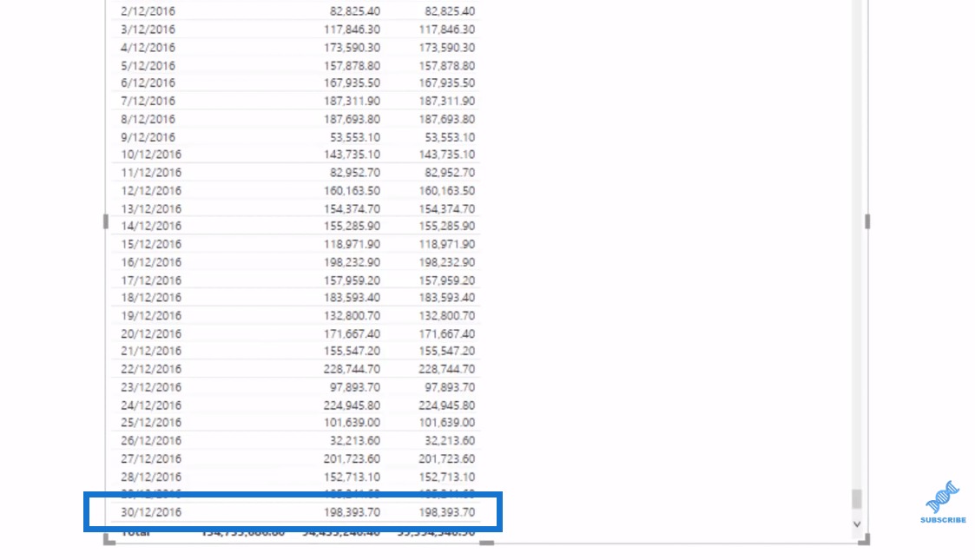Image resolution: width=975 pixels, height=560 pixels.
Task: Select the date 14/12/2016
Action: pyautogui.click(x=151, y=226)
